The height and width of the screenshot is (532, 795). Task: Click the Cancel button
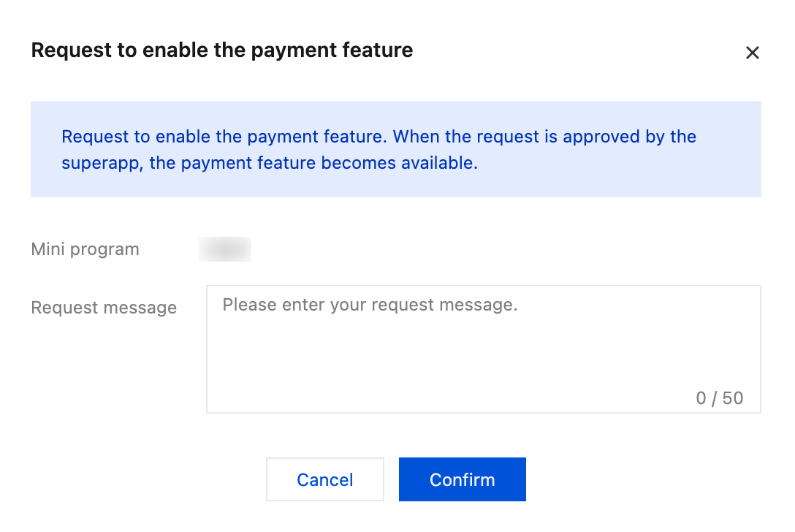pyautogui.click(x=324, y=479)
